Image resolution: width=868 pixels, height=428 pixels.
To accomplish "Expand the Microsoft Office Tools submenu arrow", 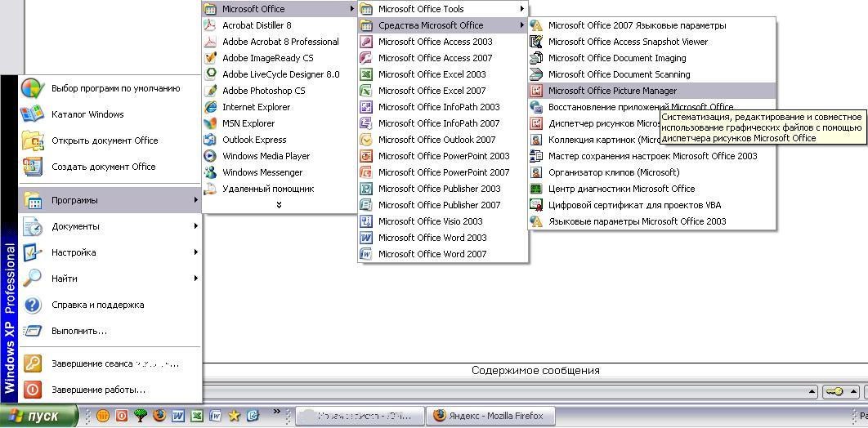I will tap(522, 9).
